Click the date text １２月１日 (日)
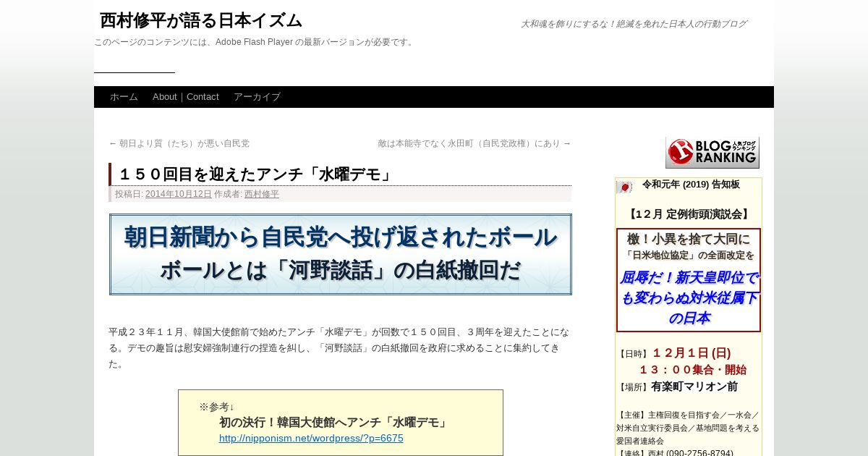868x456 pixels. [692, 353]
